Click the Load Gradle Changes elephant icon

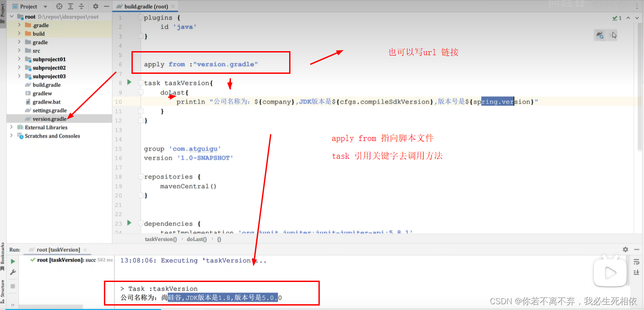(600, 35)
